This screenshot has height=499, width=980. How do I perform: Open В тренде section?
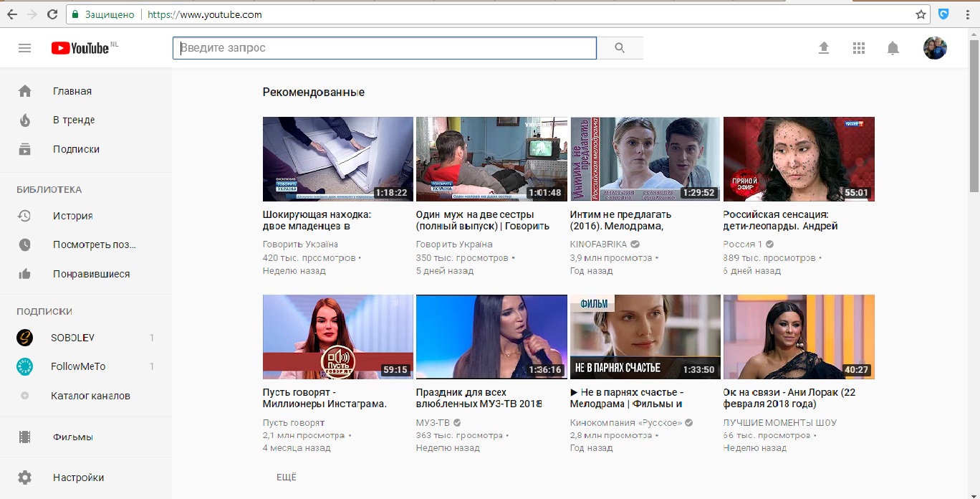click(x=73, y=120)
